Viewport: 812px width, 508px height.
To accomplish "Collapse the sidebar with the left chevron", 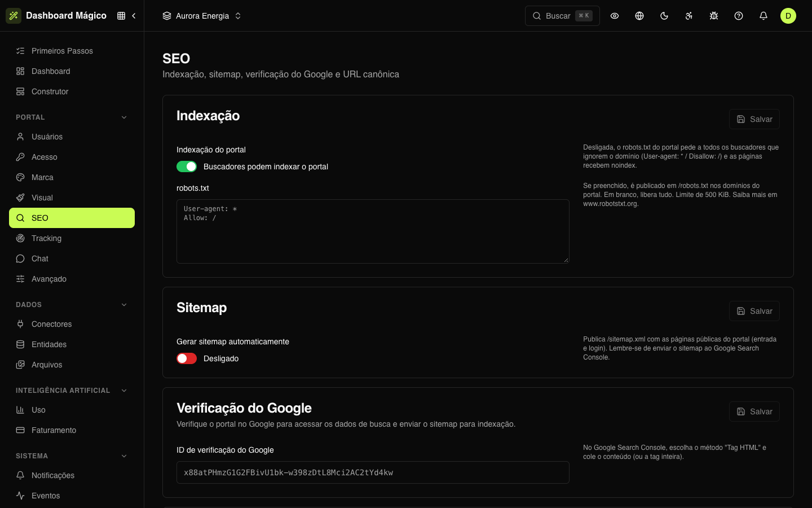I will pyautogui.click(x=134, y=16).
